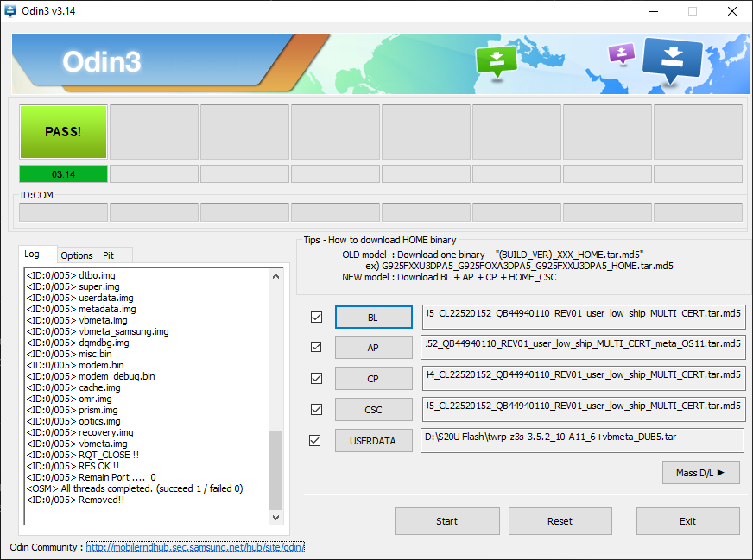Toggle the CSC file checkbox
753x560 pixels.
(316, 409)
